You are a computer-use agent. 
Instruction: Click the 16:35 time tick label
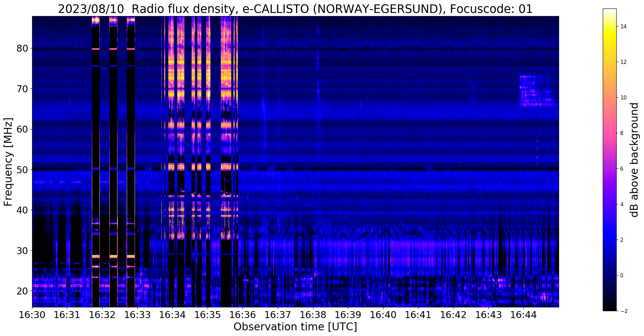click(208, 315)
